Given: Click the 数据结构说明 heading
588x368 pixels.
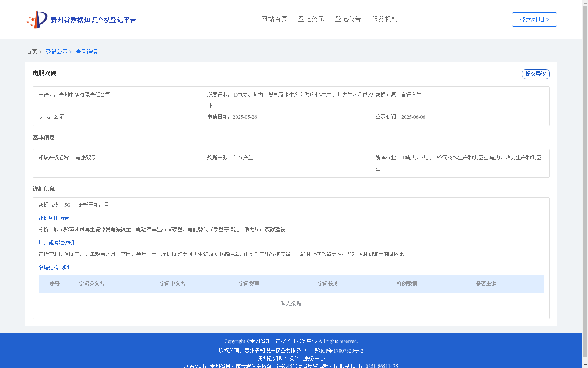Looking at the screenshot, I should click(54, 268).
